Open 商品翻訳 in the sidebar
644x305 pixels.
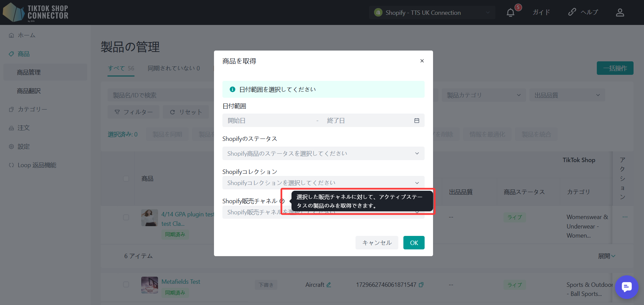[x=29, y=91]
